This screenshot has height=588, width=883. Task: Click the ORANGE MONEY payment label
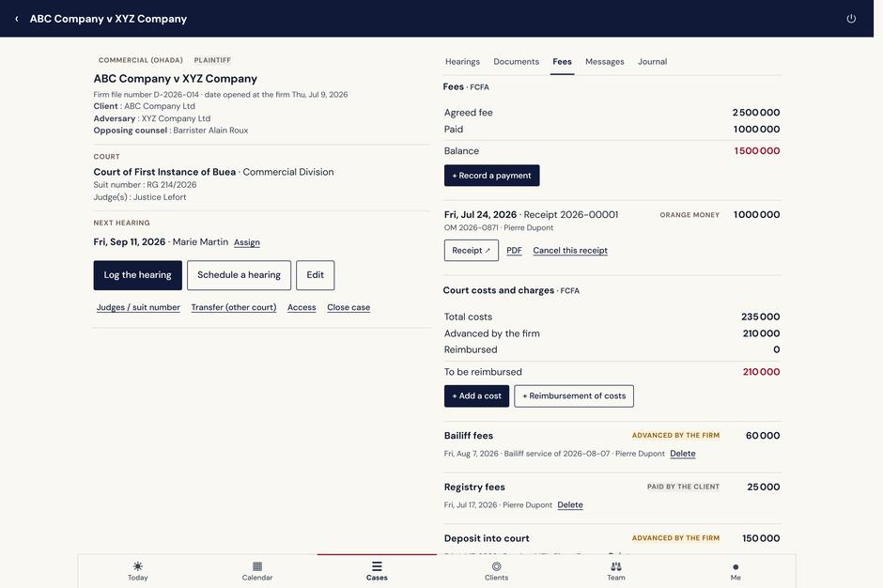(689, 215)
